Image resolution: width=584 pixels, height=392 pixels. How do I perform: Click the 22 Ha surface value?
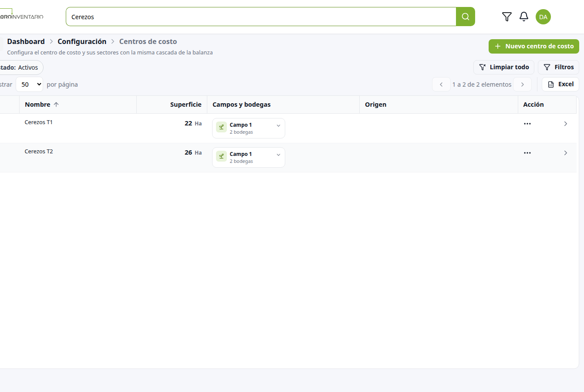click(x=193, y=123)
